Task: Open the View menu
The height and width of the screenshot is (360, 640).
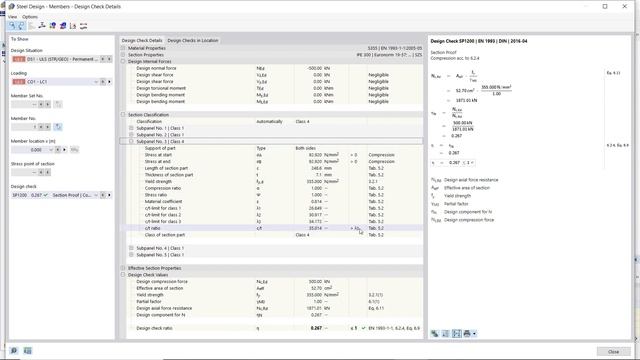Action: click(x=12, y=17)
